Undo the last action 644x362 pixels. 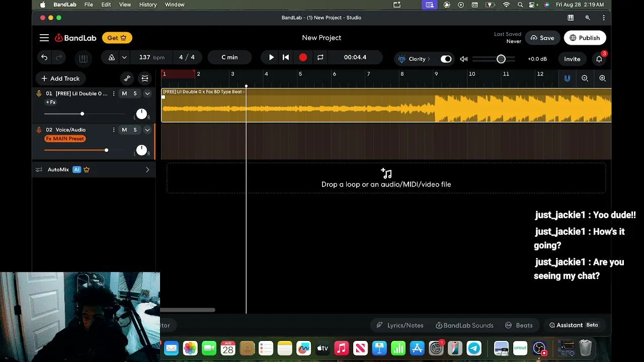pos(44,58)
